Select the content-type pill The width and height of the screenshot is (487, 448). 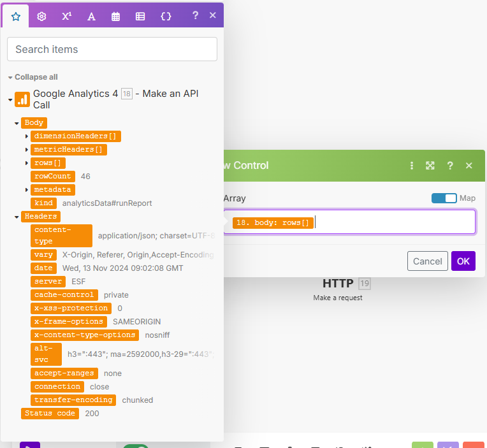tap(61, 236)
